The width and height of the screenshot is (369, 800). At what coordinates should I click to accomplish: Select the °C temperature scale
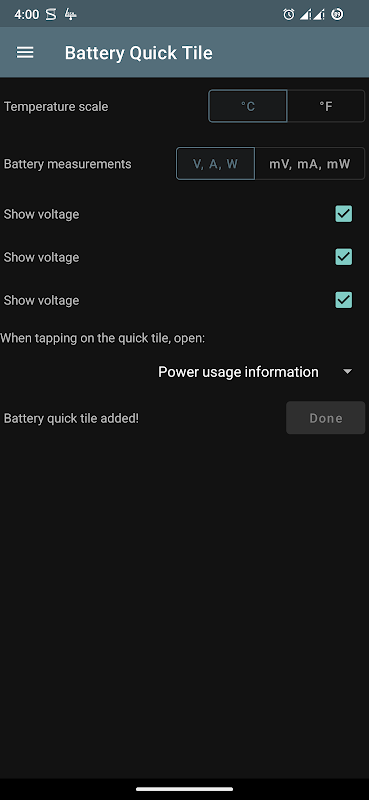(248, 106)
